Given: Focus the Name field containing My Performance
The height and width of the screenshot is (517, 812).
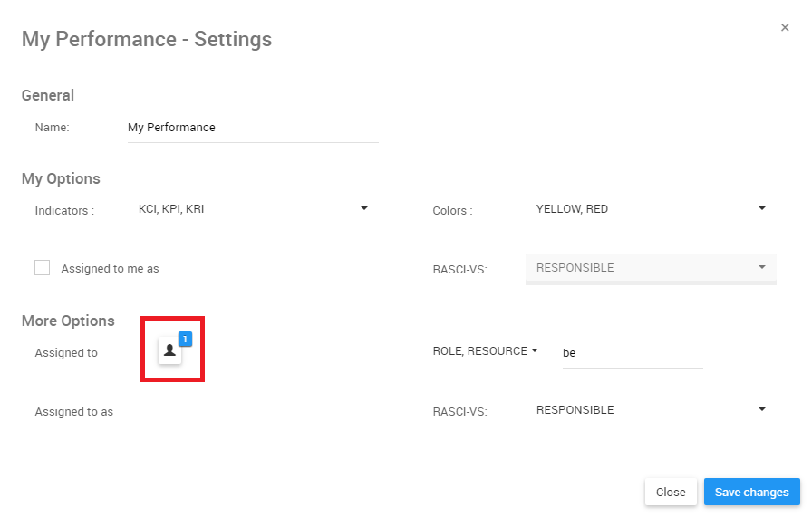Looking at the screenshot, I should tap(252, 128).
